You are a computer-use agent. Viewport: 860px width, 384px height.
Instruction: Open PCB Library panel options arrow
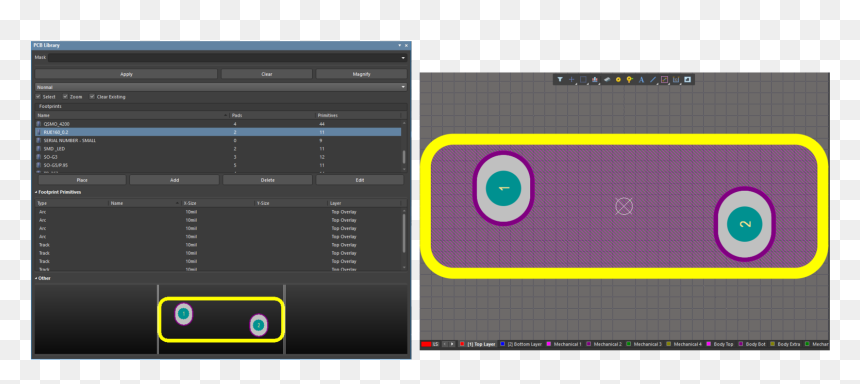(400, 45)
